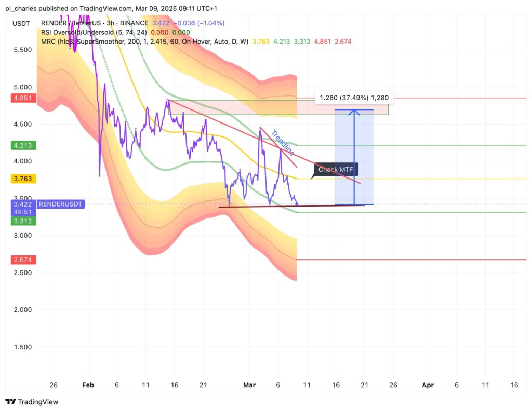Click the Mar label on the date axis
Screen dimensions: 532x411
click(249, 385)
